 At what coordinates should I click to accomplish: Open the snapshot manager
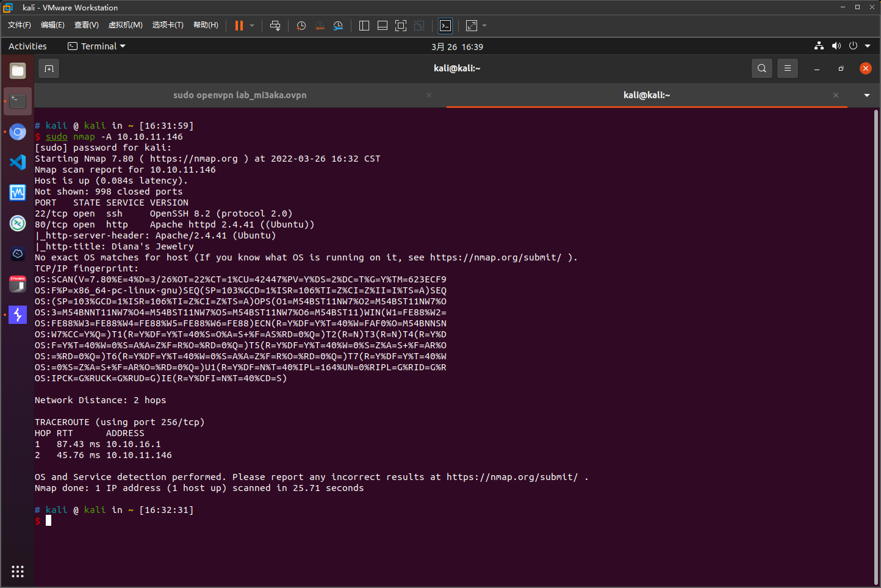[x=338, y=26]
